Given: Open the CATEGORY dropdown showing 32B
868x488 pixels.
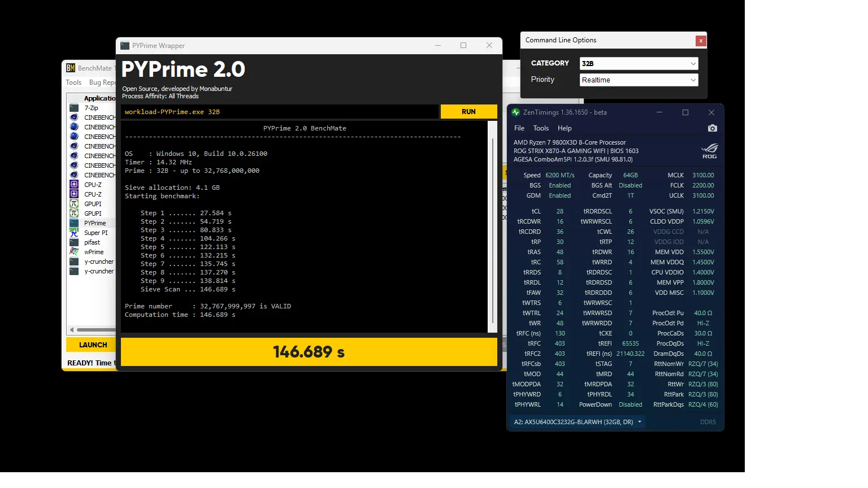Looking at the screenshot, I should pyautogui.click(x=639, y=63).
